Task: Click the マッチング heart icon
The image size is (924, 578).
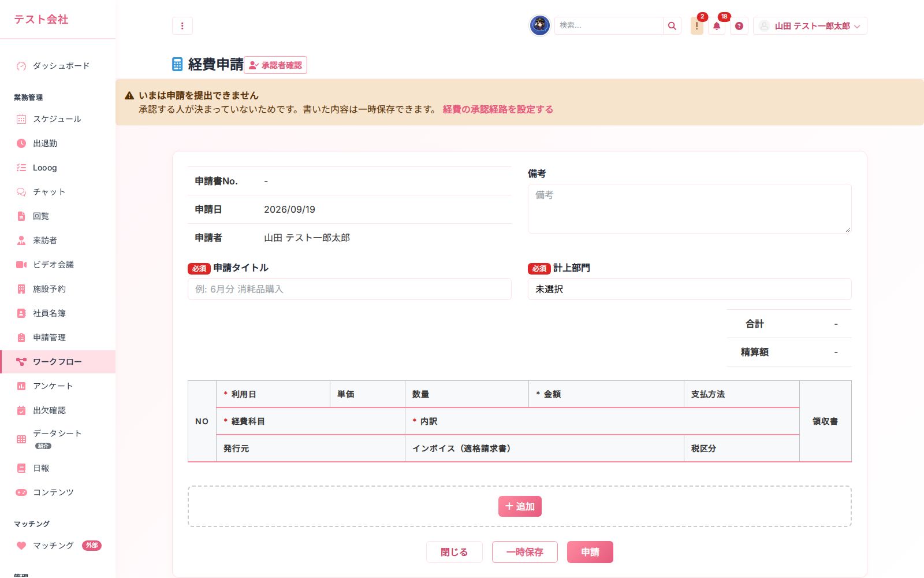Action: point(21,546)
